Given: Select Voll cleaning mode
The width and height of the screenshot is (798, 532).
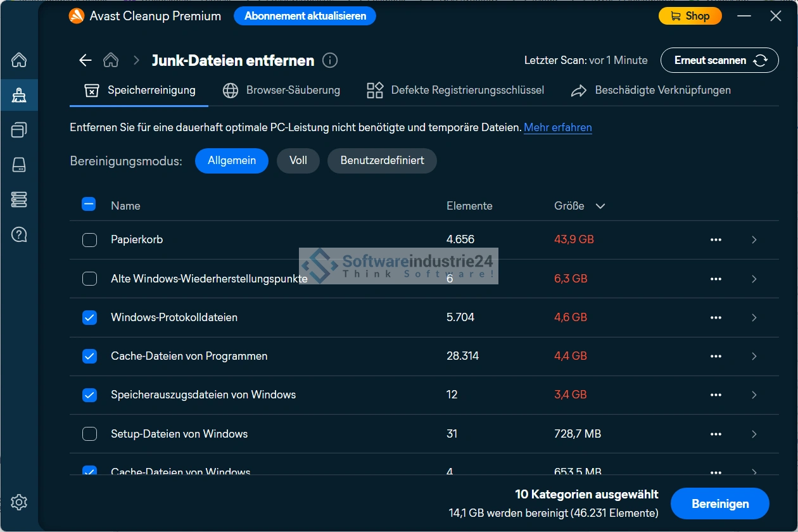Looking at the screenshot, I should click(298, 160).
